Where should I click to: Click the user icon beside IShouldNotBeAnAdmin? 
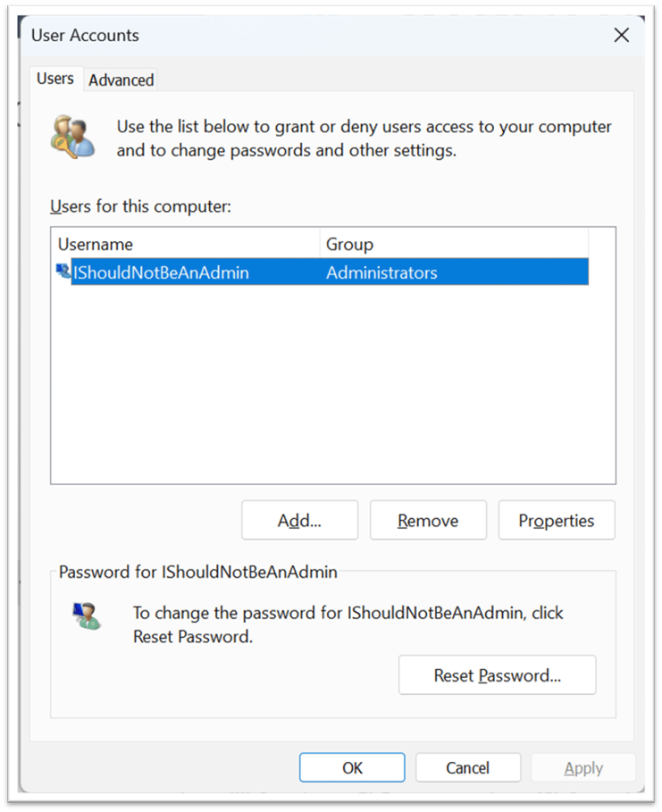(x=63, y=271)
